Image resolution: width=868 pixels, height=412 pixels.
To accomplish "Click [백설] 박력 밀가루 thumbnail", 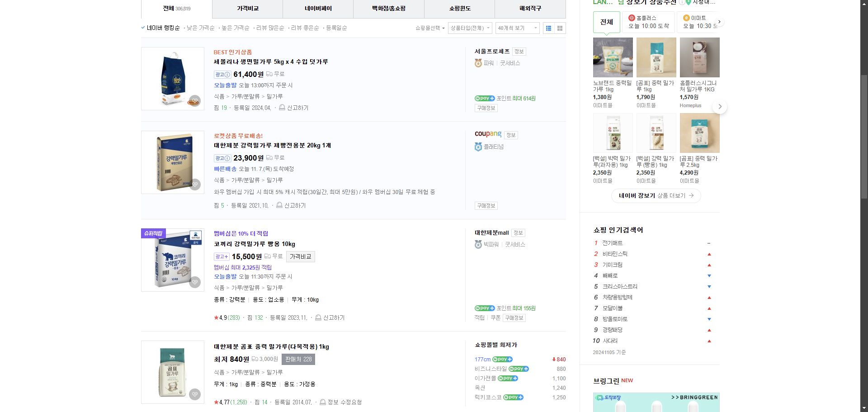I will pos(613,133).
